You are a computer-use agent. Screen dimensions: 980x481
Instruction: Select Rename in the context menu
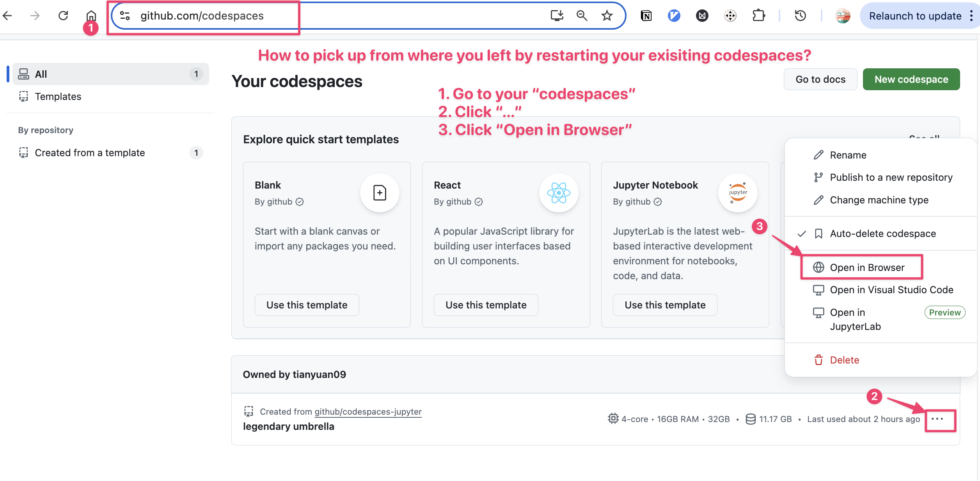pyautogui.click(x=848, y=155)
